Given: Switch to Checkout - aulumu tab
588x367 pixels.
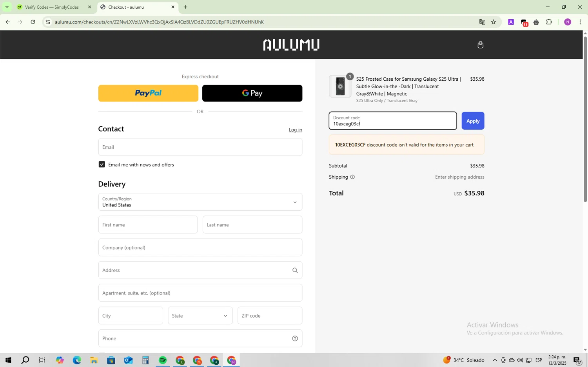Looking at the screenshot, I should pyautogui.click(x=137, y=7).
